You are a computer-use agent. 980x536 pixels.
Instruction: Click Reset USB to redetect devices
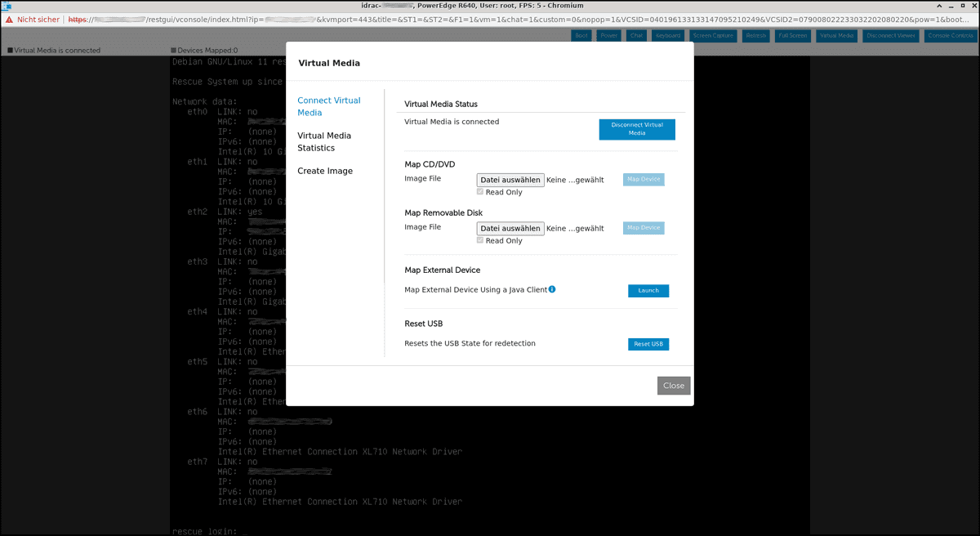coord(648,343)
